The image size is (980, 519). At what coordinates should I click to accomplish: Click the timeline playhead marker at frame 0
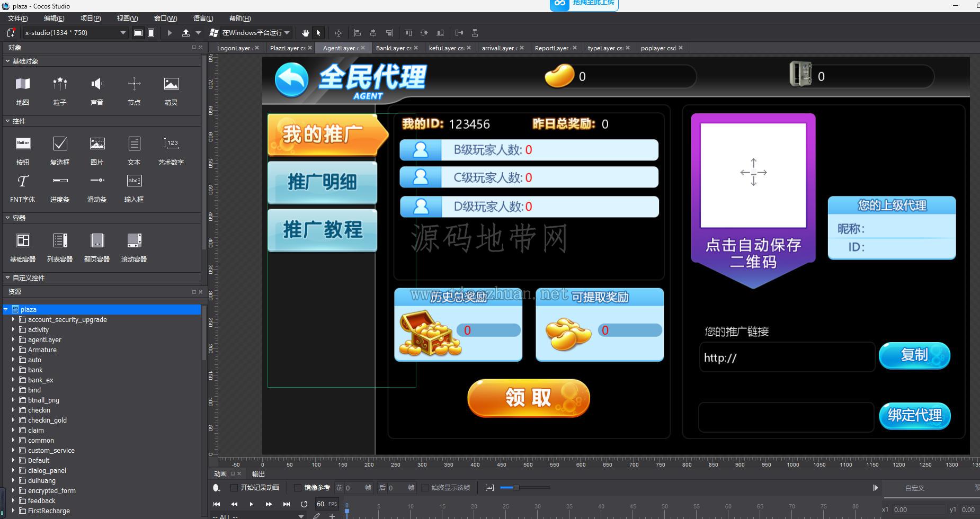[347, 511]
